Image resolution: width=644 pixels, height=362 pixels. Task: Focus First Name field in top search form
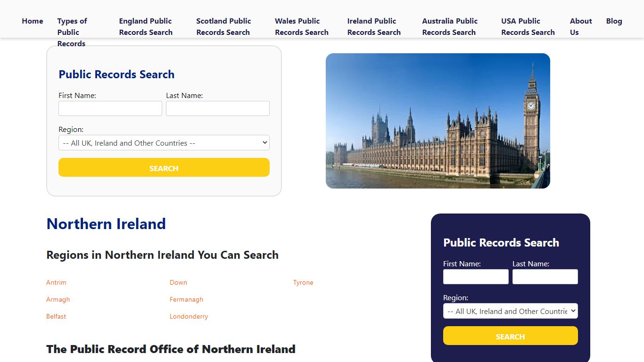[x=110, y=108]
